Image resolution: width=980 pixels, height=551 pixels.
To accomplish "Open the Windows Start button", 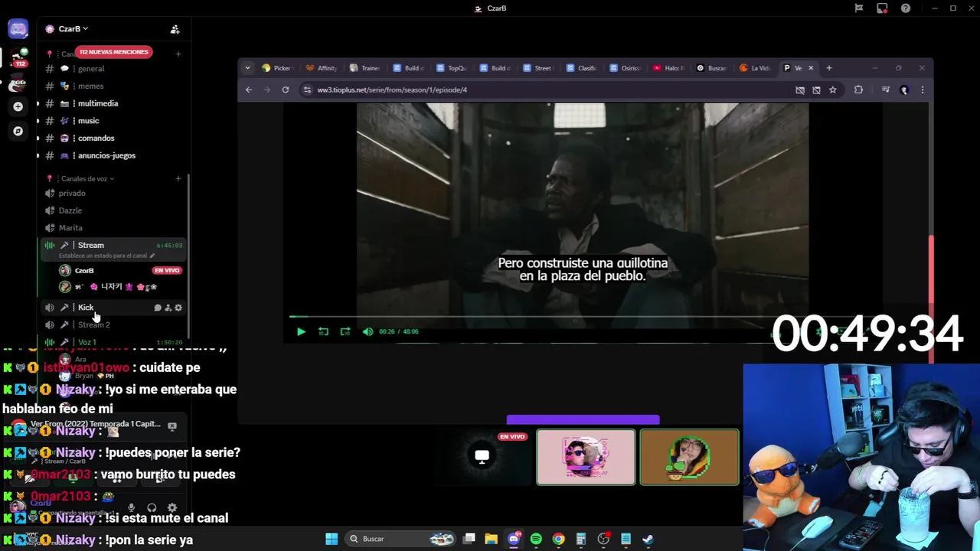I will pos(332,539).
